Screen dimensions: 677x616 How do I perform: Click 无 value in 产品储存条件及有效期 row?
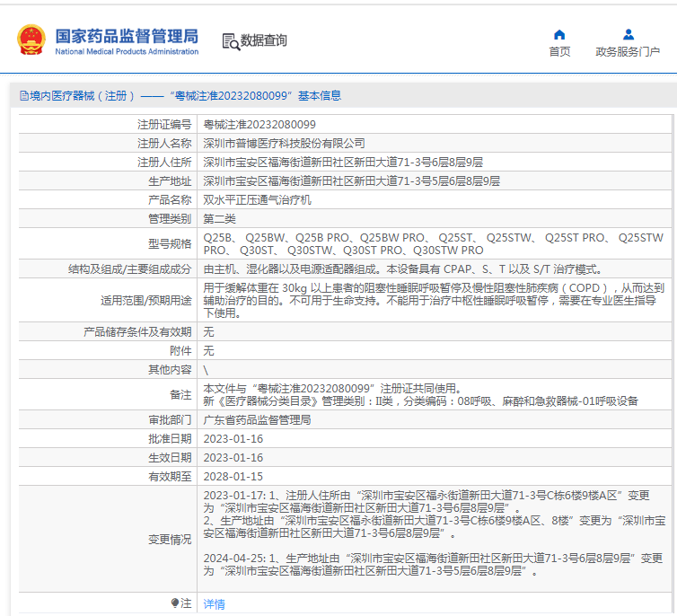pyautogui.click(x=208, y=332)
